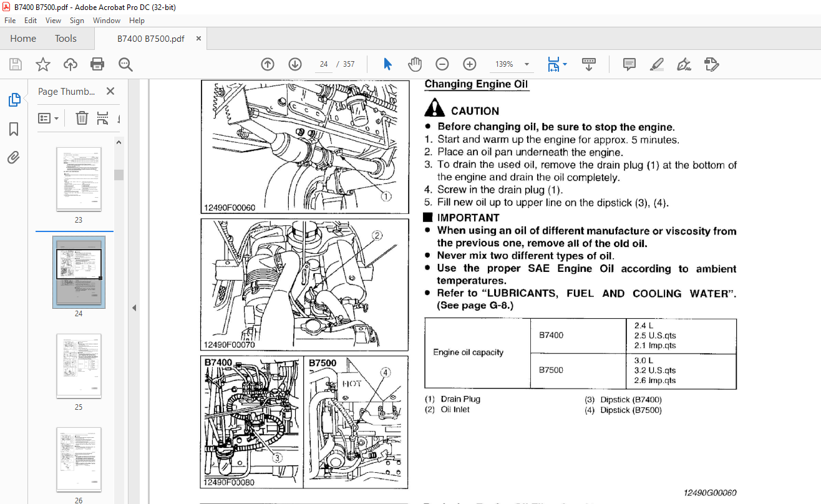Go to the previous page with the up arrow
The height and width of the screenshot is (504, 821).
pyautogui.click(x=268, y=64)
